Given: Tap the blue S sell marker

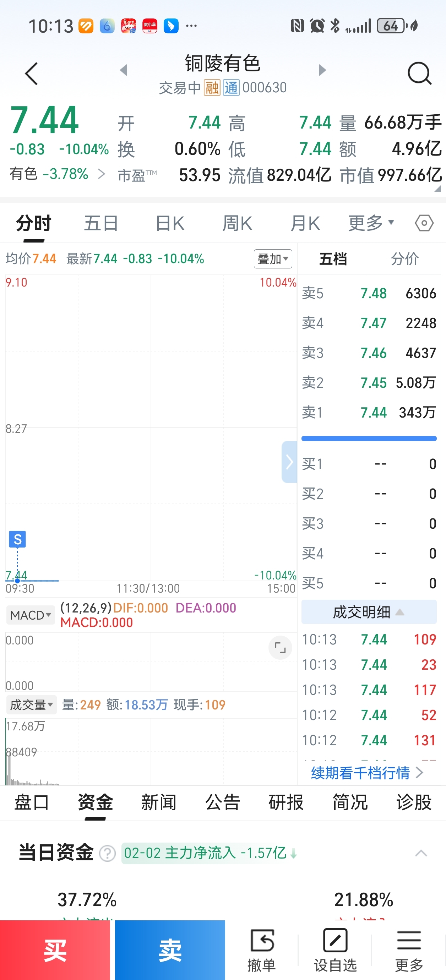Looking at the screenshot, I should tap(17, 539).
